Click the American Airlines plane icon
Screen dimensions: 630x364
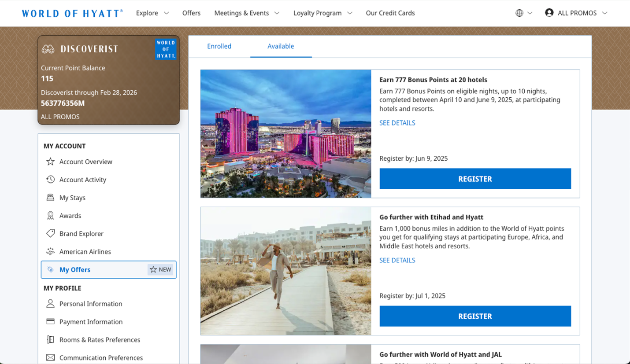[50, 252]
